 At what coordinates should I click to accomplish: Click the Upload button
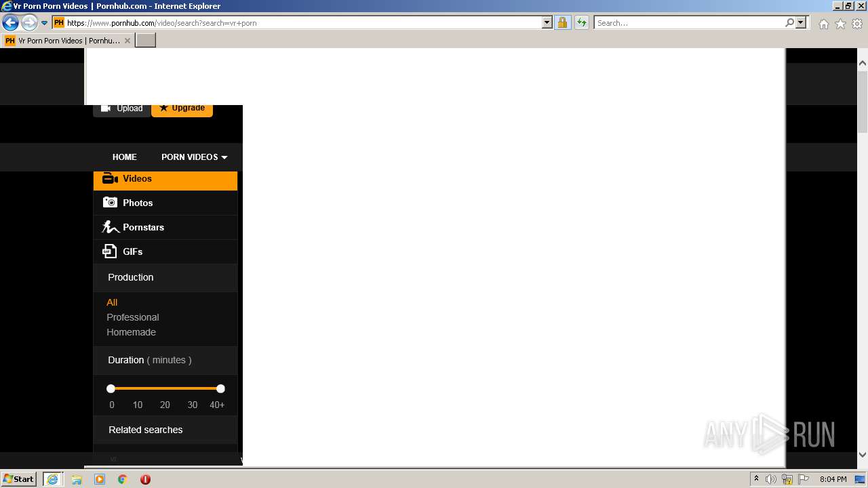(x=122, y=109)
